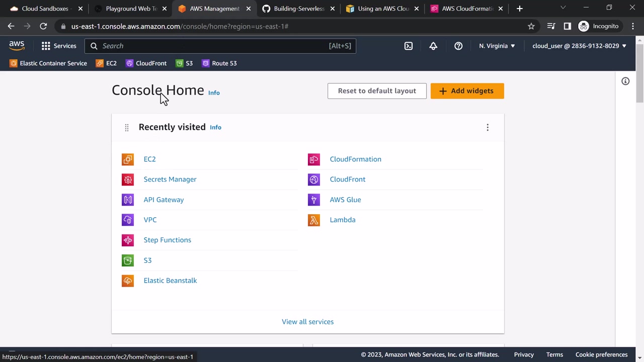Open the Recently visited widget options menu
Image resolution: width=644 pixels, height=362 pixels.
coord(488,127)
